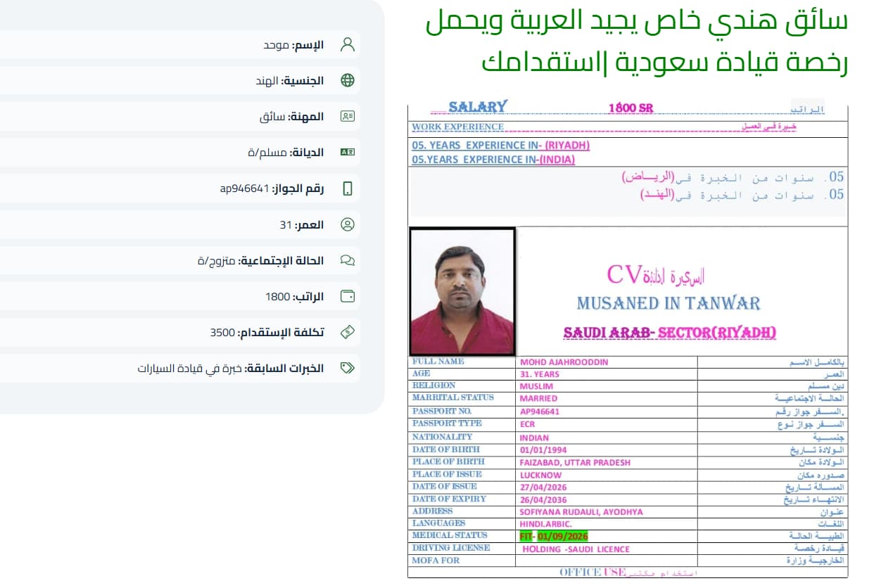This screenshot has width=874, height=588.
Task: Select the religion row الديانة: مسلم/ة
Action: point(180,153)
